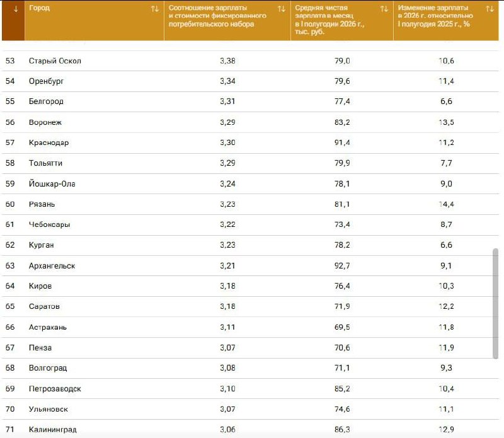This screenshot has width=504, height=438.
Task: Click sort arrows in Город column
Action: pos(154,9)
